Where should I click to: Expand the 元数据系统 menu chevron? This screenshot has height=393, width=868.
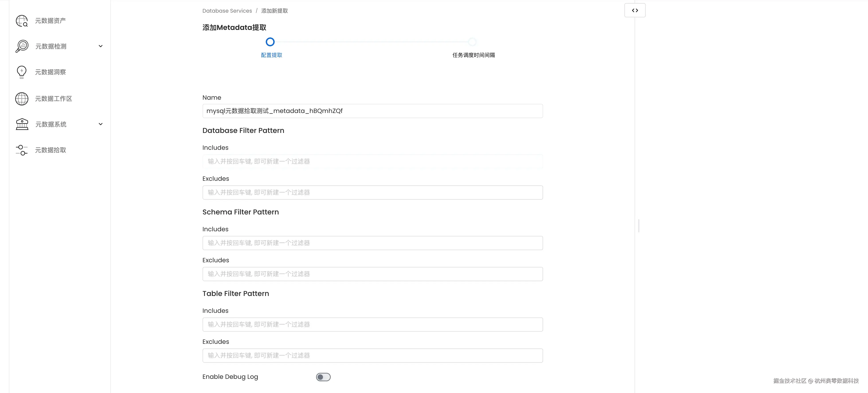click(x=100, y=124)
